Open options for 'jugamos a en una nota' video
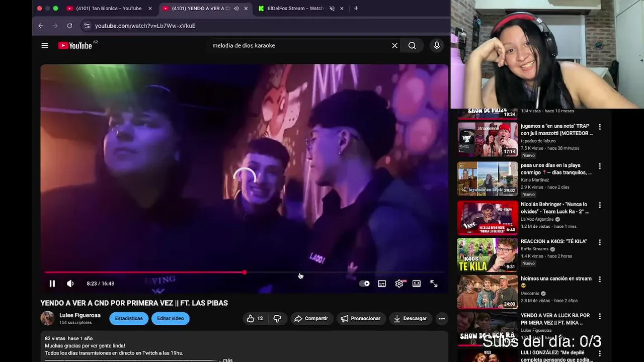Viewport: 644px width, 362px height. click(x=600, y=127)
